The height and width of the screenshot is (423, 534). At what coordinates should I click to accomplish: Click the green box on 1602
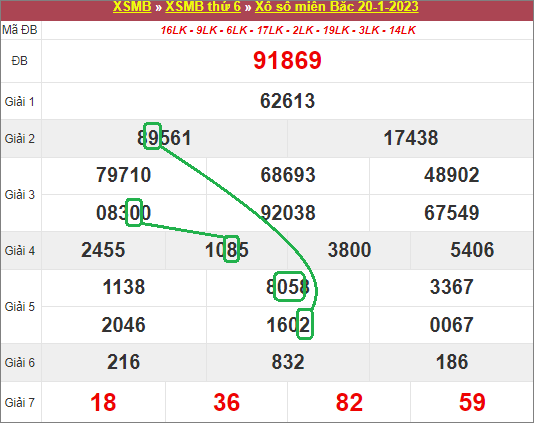[x=305, y=324]
